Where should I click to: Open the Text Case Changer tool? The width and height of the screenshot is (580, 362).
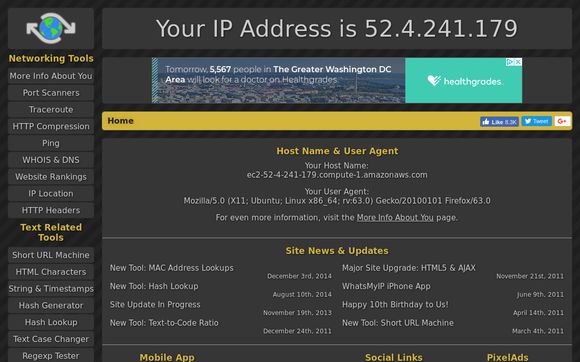click(x=51, y=339)
